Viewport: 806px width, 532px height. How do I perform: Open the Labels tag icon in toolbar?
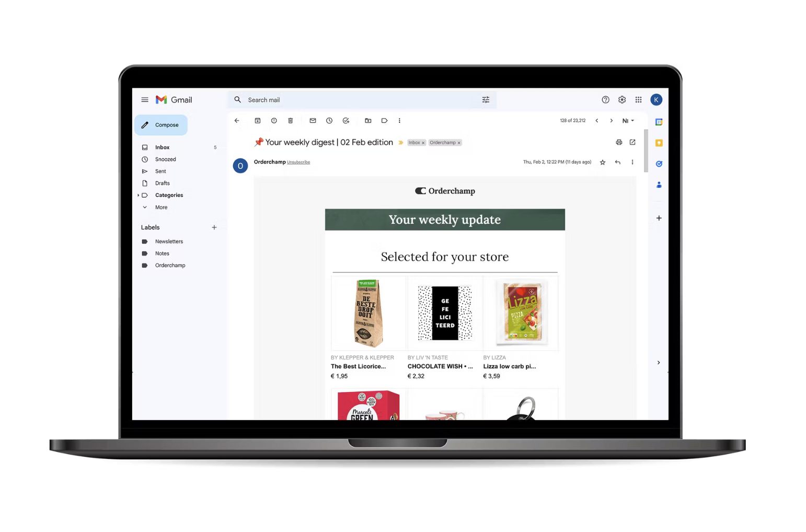[384, 121]
